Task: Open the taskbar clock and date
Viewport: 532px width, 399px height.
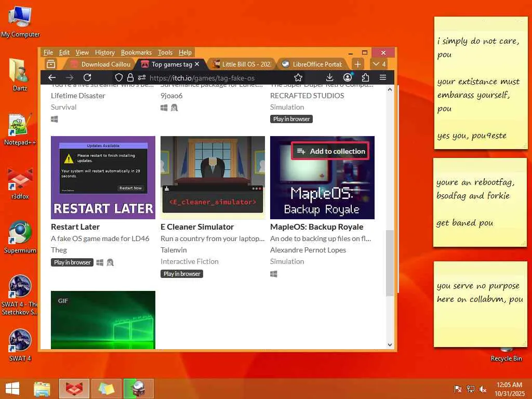Action: click(x=509, y=389)
